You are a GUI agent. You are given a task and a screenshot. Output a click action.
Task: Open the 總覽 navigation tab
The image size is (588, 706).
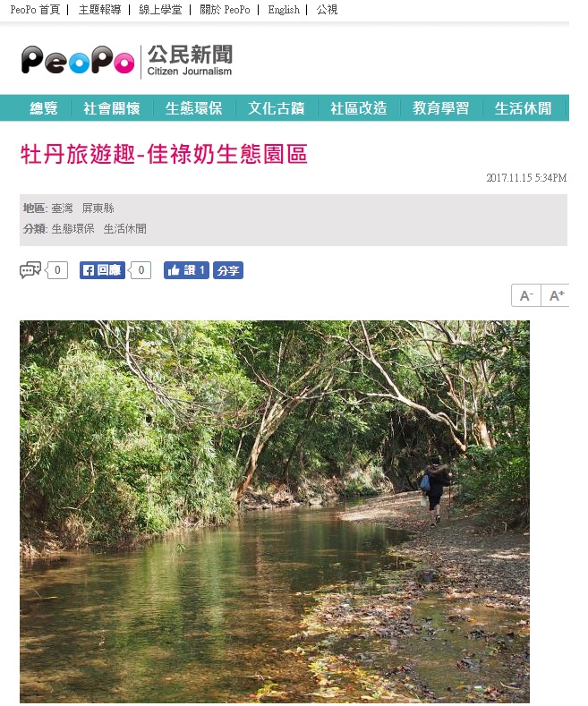44,108
